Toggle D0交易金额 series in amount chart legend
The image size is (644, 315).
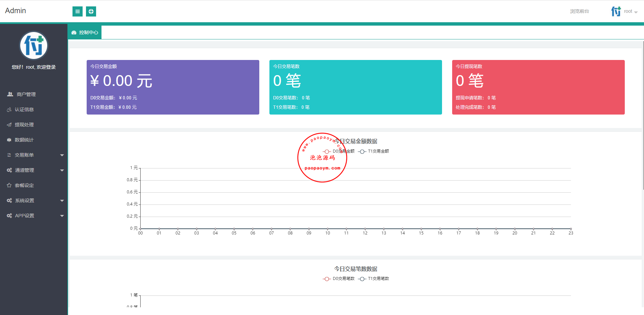tap(339, 151)
